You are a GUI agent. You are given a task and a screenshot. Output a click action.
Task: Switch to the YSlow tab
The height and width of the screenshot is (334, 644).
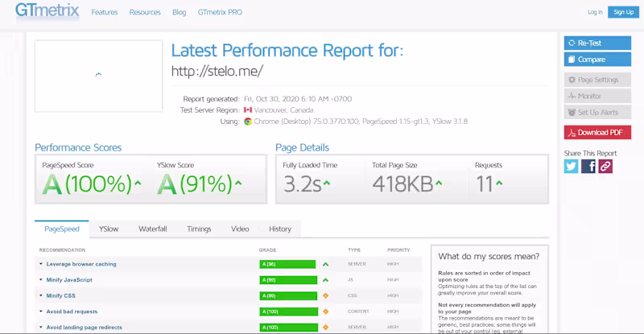click(109, 229)
